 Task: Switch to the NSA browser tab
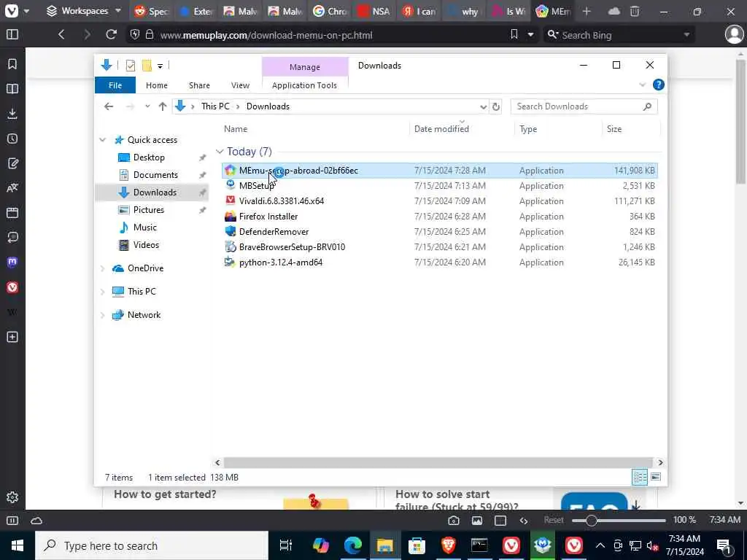pyautogui.click(x=374, y=11)
